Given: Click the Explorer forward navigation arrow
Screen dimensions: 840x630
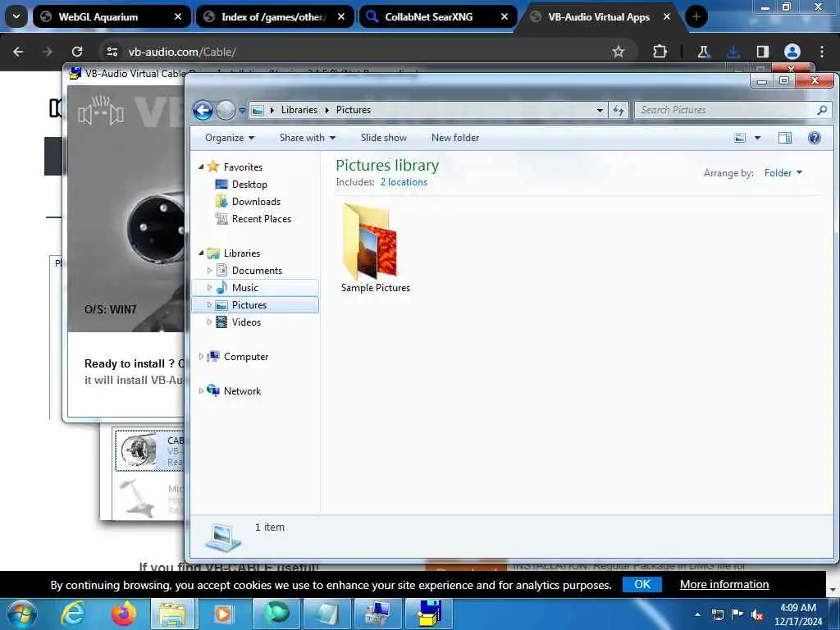Looking at the screenshot, I should click(226, 111).
